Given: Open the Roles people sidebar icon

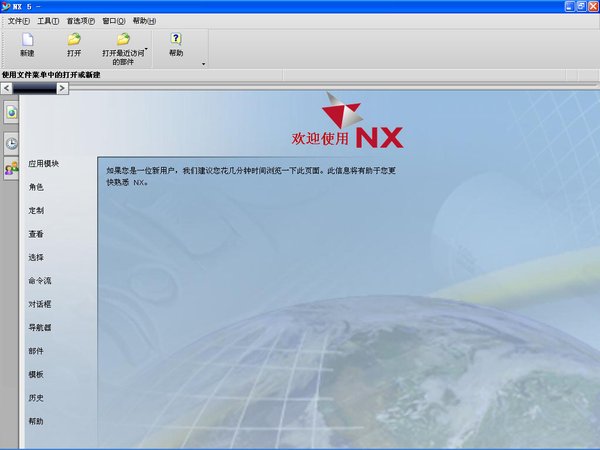Looking at the screenshot, I should [11, 168].
